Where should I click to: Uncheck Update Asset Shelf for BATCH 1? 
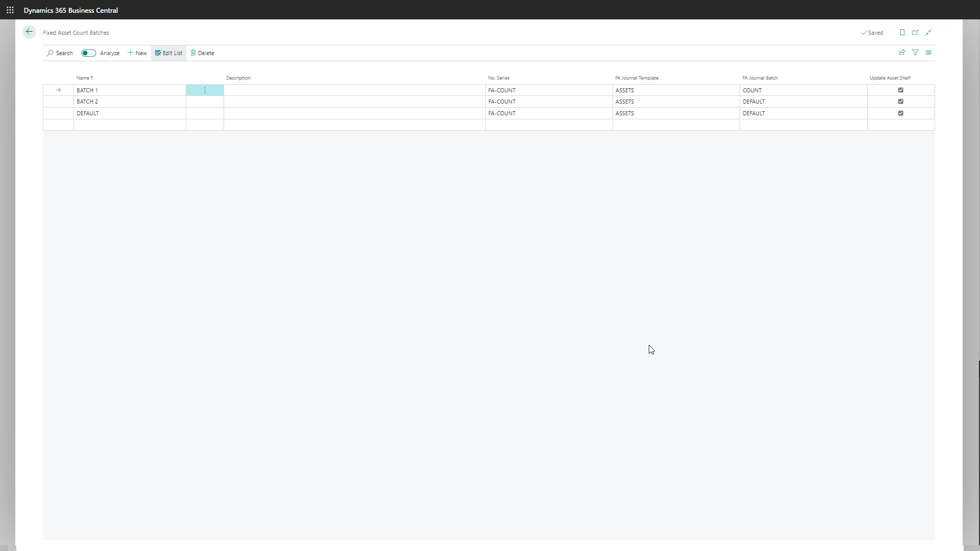tap(900, 90)
